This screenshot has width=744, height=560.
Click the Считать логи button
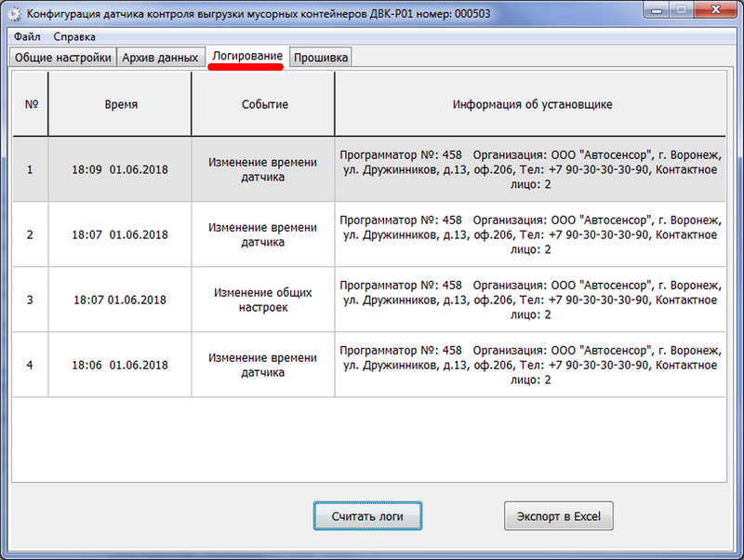pos(367,516)
